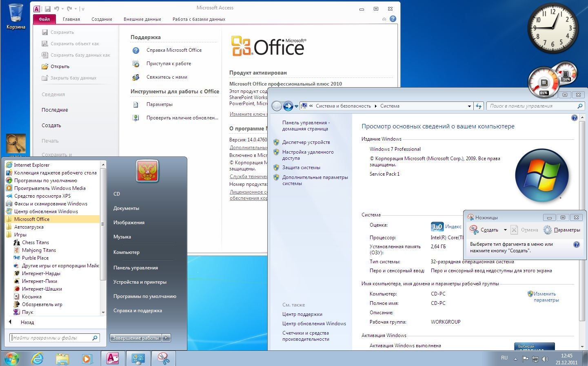588x366 pixels.
Task: Click the Start orb on the taskbar
Action: point(11,358)
